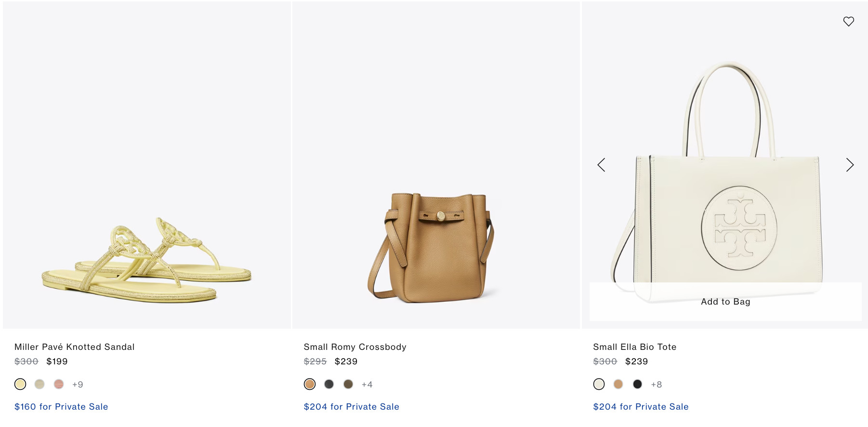This screenshot has width=868, height=427.
Task: Pick olive brown swatch for Romy Crossbody
Action: pyautogui.click(x=348, y=384)
